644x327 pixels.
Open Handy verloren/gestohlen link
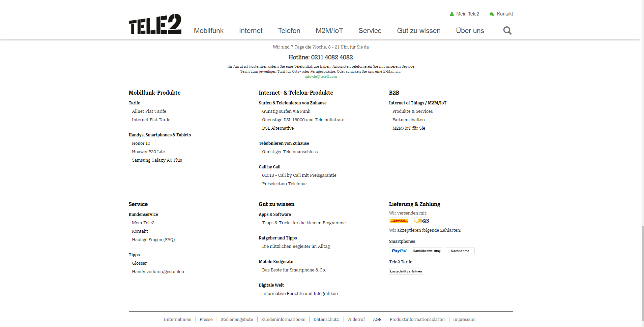tap(158, 272)
